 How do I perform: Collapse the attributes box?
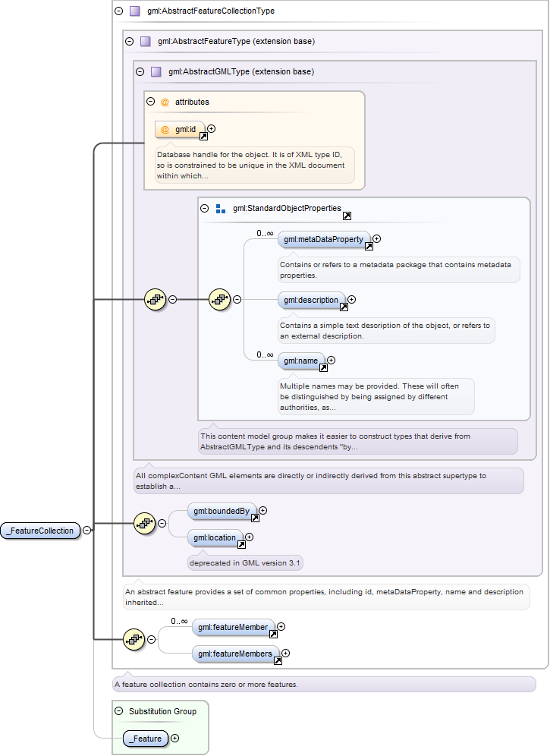coord(150,101)
